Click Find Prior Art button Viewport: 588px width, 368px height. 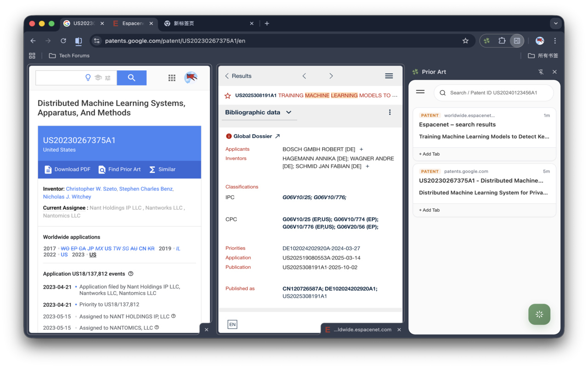tap(119, 169)
